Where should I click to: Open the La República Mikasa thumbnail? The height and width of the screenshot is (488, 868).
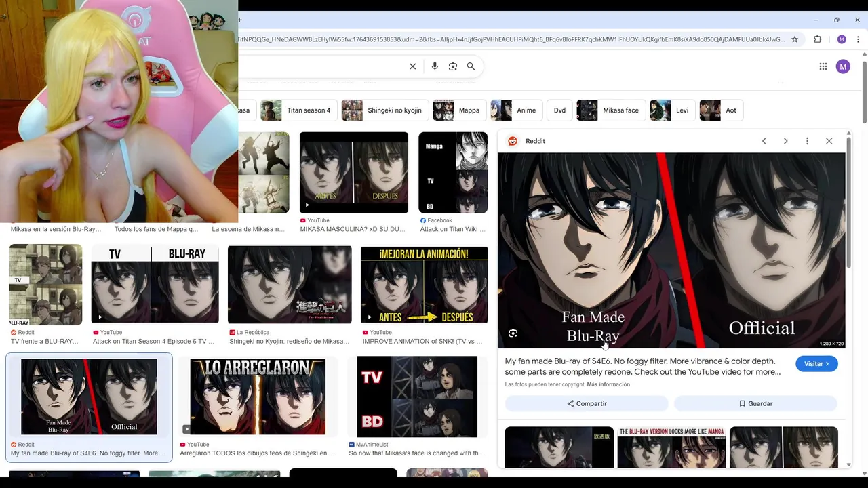click(290, 285)
